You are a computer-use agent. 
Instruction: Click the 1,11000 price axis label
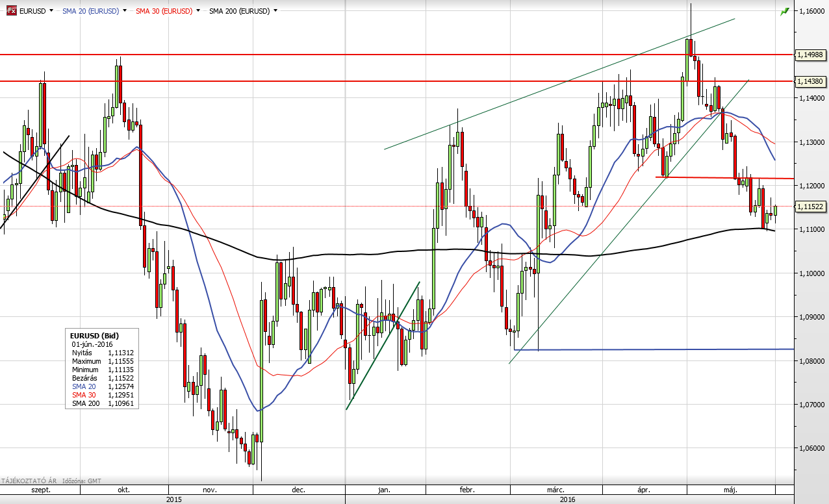click(x=813, y=229)
